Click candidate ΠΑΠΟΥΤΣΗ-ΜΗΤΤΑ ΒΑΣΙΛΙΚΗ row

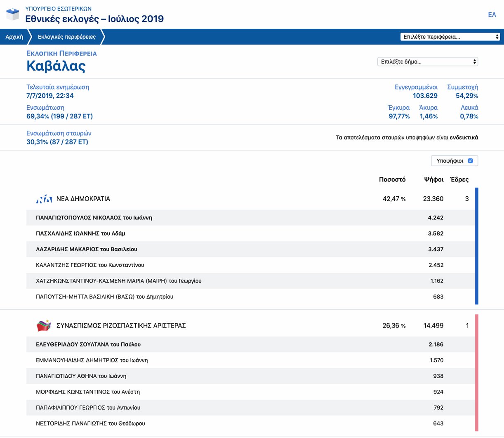coord(251,297)
